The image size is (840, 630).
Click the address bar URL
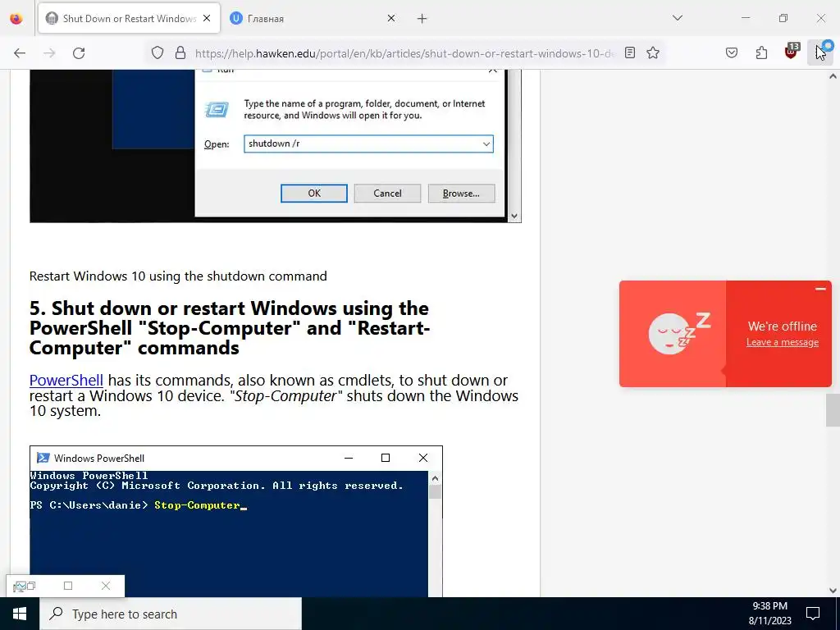[405, 53]
